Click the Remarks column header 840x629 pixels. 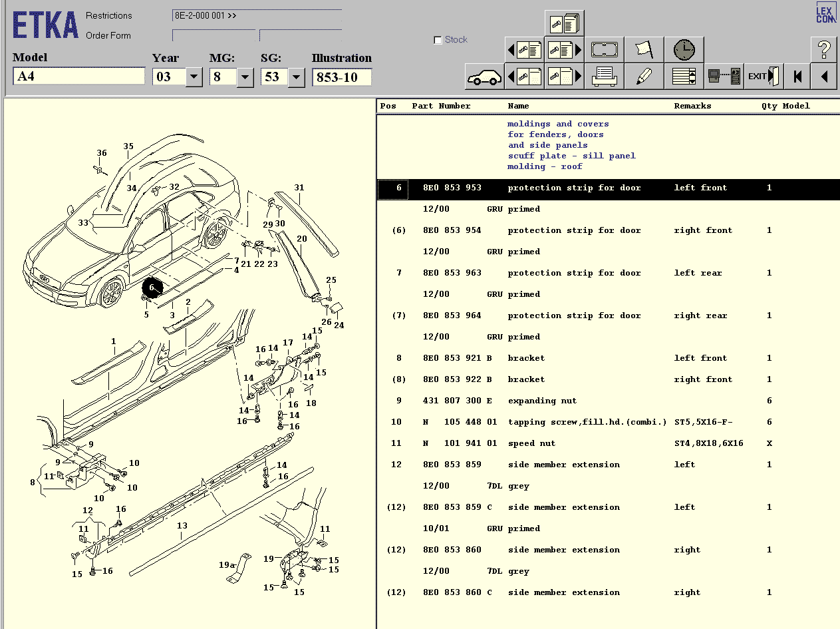coord(692,106)
